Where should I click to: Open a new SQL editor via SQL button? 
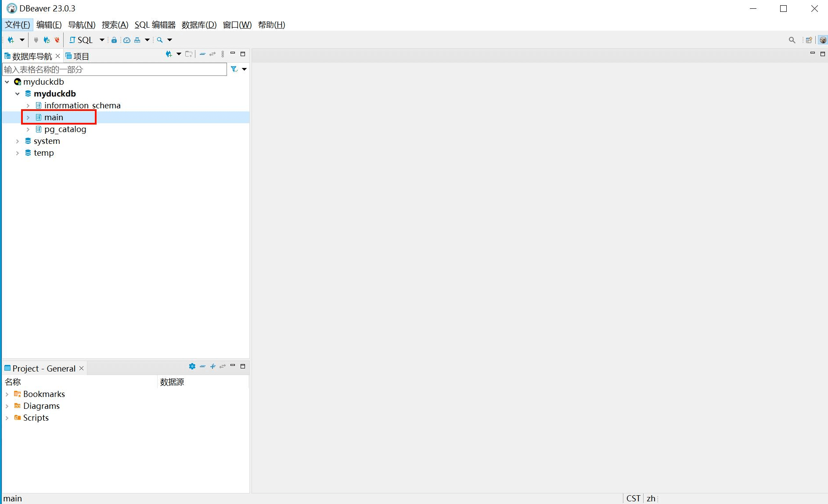(x=81, y=40)
